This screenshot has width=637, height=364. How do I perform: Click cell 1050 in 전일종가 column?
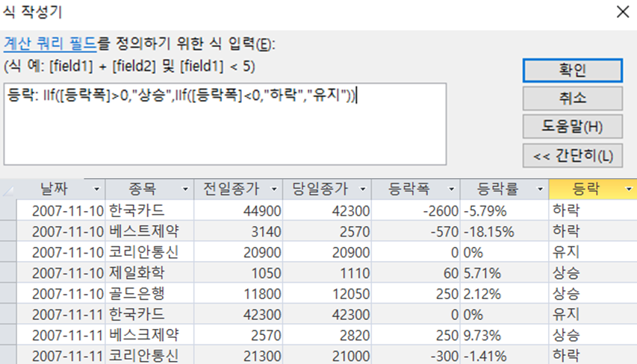(x=238, y=273)
